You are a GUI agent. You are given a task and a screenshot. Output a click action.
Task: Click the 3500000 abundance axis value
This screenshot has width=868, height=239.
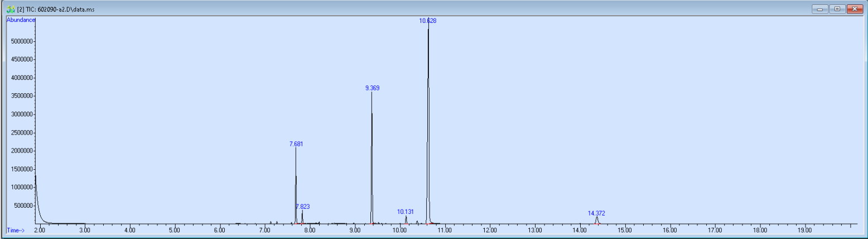[22, 96]
